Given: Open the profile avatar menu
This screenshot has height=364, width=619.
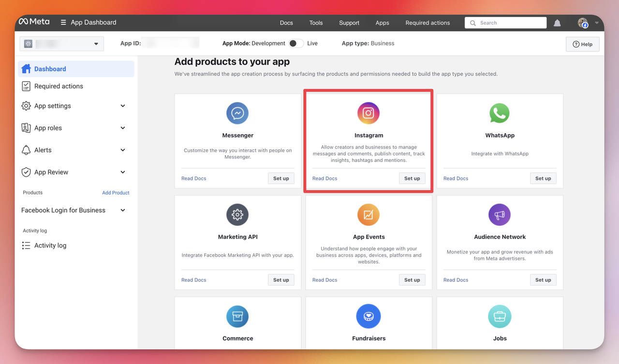Looking at the screenshot, I should (583, 23).
